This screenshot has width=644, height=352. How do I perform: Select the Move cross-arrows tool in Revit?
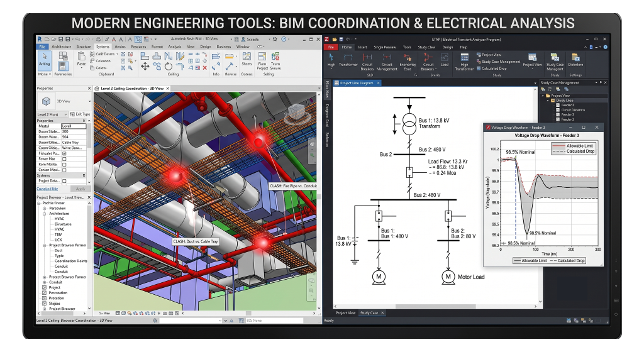pos(145,67)
